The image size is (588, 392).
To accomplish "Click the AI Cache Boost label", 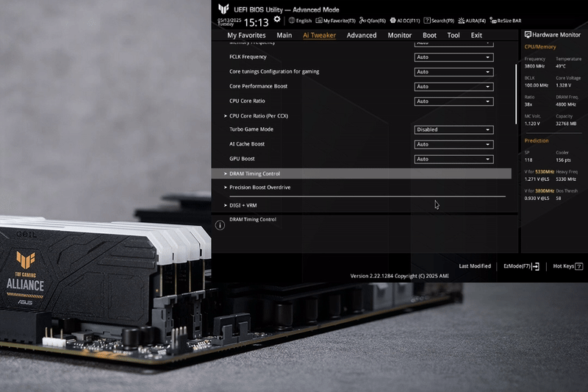I will [x=247, y=144].
